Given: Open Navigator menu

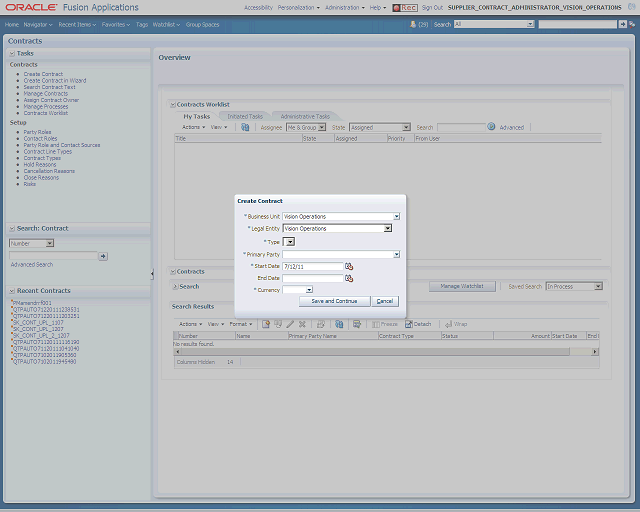Looking at the screenshot, I should 38,24.
